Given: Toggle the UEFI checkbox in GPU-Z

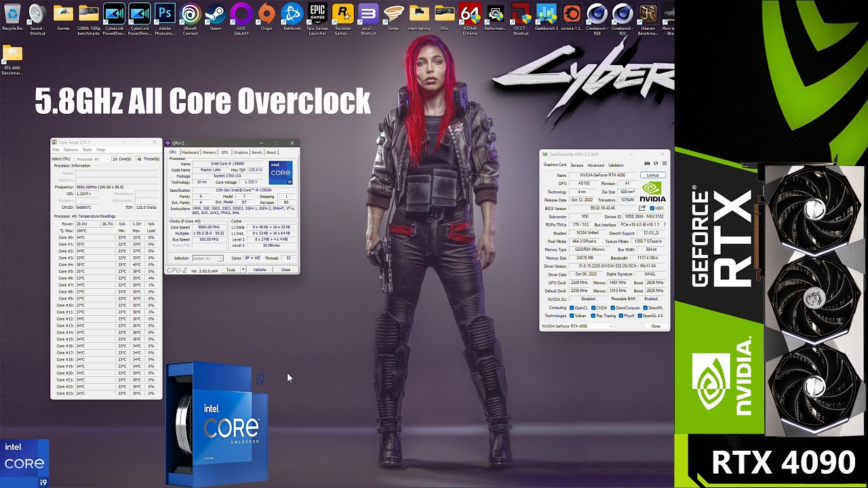Looking at the screenshot, I should coord(652,208).
